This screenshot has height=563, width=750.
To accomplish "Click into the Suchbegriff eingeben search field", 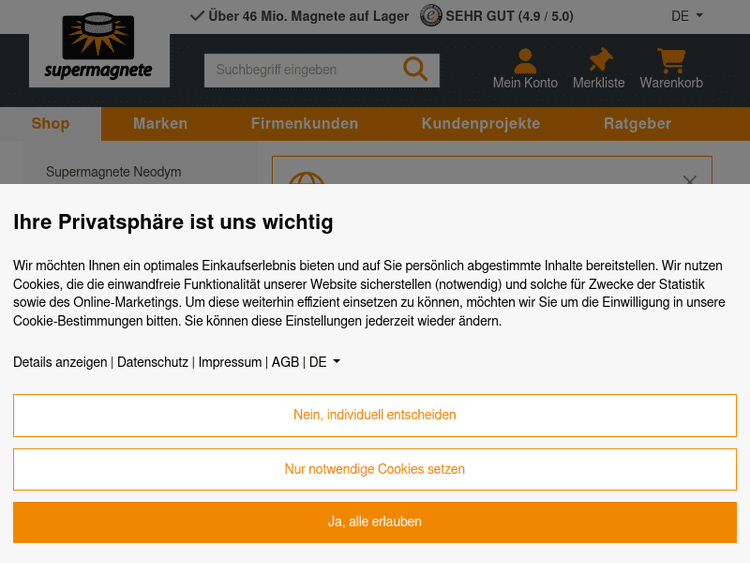I will (300, 70).
